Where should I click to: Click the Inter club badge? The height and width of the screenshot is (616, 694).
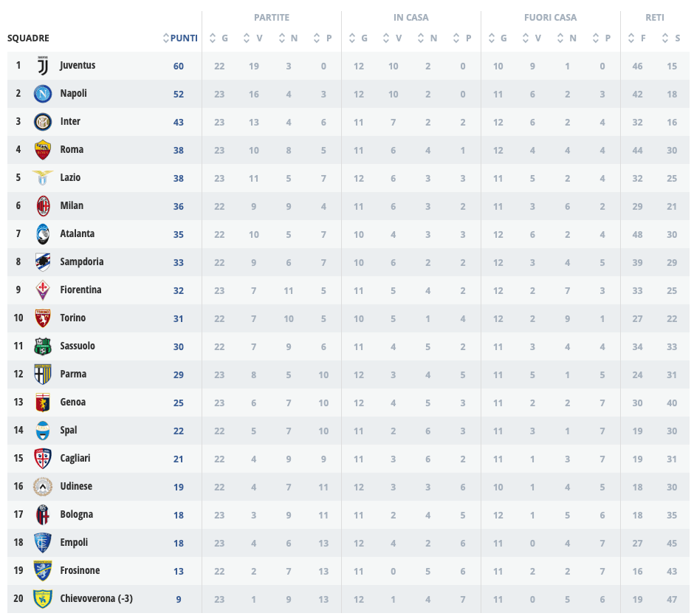pos(43,122)
